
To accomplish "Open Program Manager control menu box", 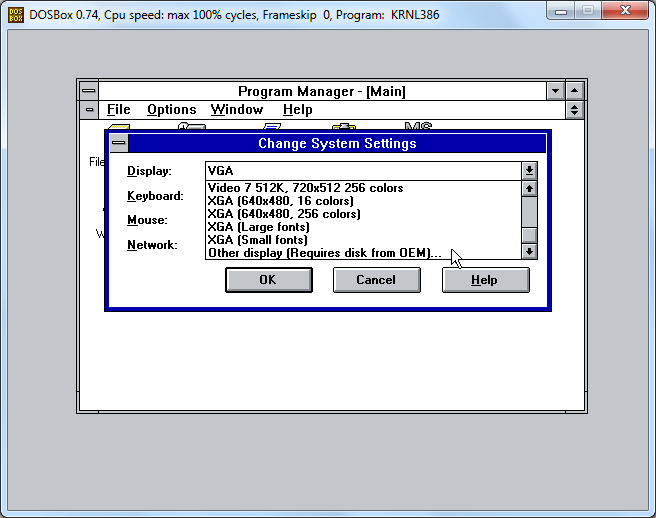I will click(x=89, y=91).
